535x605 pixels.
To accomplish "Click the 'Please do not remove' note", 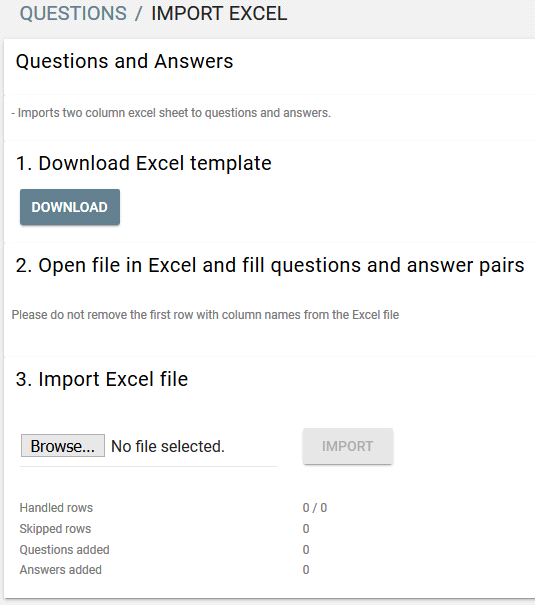I will click(x=205, y=315).
